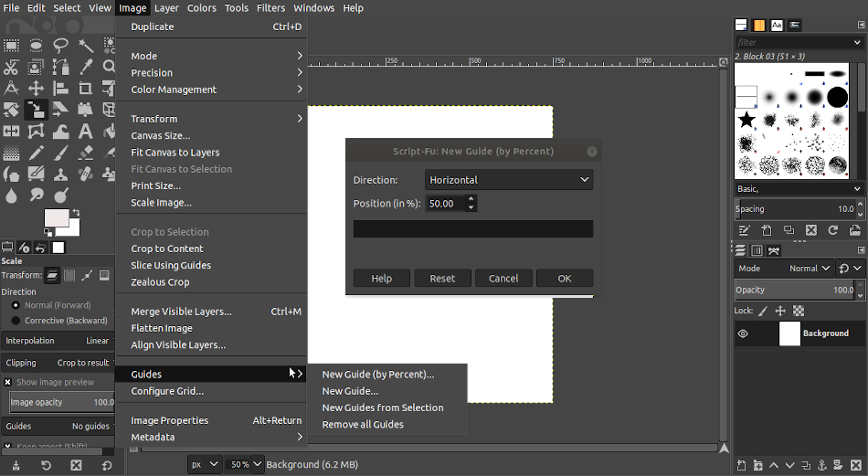This screenshot has height=476, width=868.
Task: Refresh brushes in brush panel
Action: click(832, 230)
